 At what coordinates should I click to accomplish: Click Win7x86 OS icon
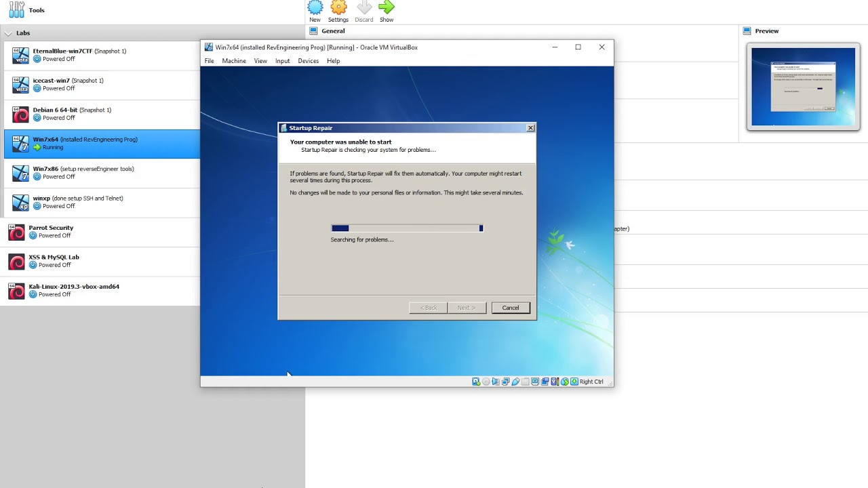(21, 173)
